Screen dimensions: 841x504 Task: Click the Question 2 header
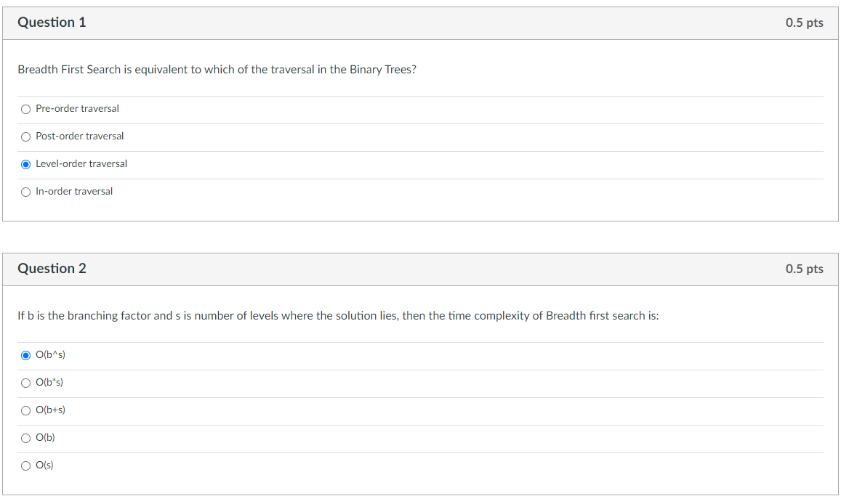pyautogui.click(x=52, y=268)
